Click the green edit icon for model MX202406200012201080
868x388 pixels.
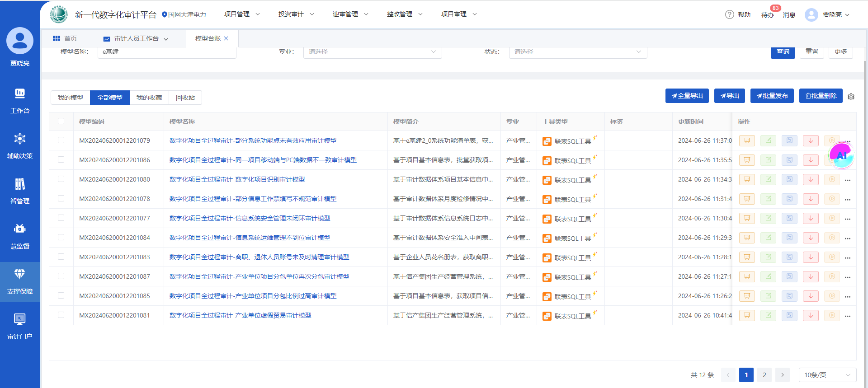click(768, 179)
